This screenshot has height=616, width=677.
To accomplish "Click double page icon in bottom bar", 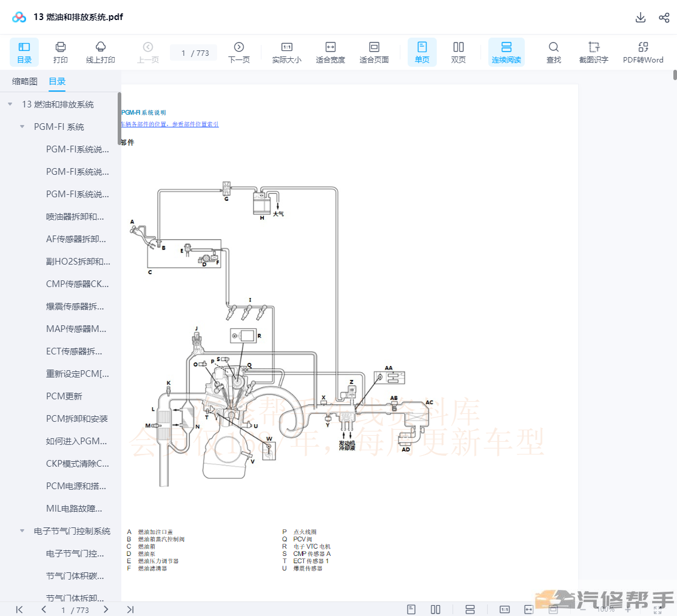I will coord(435,609).
